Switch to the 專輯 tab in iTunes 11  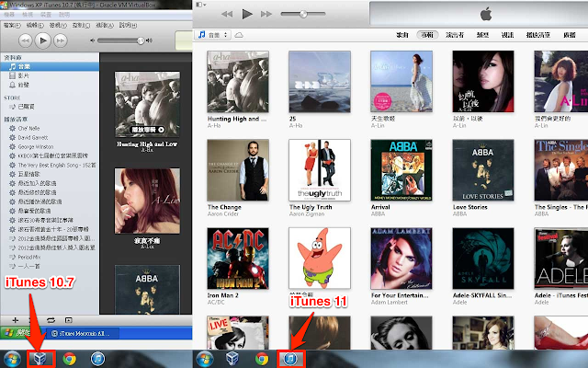[427, 35]
